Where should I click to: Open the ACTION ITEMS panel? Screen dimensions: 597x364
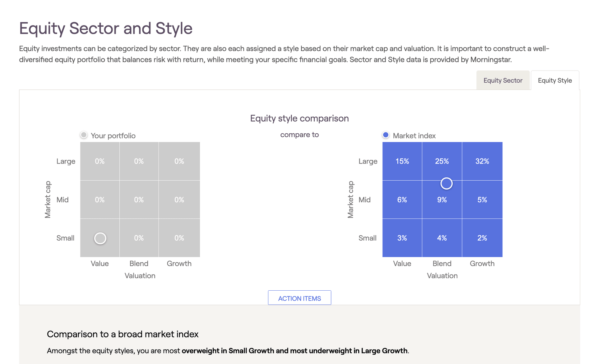(x=299, y=298)
